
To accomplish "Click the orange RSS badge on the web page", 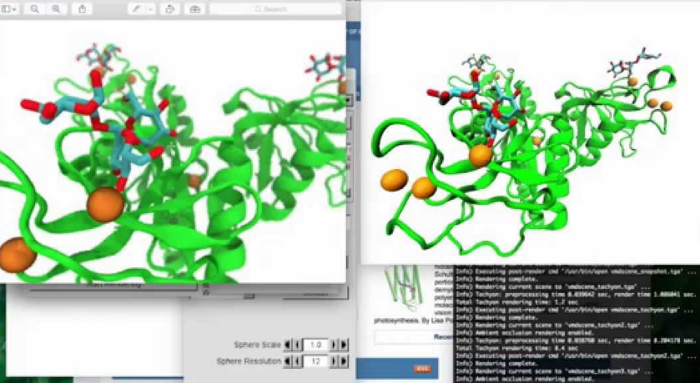I will tap(422, 369).
